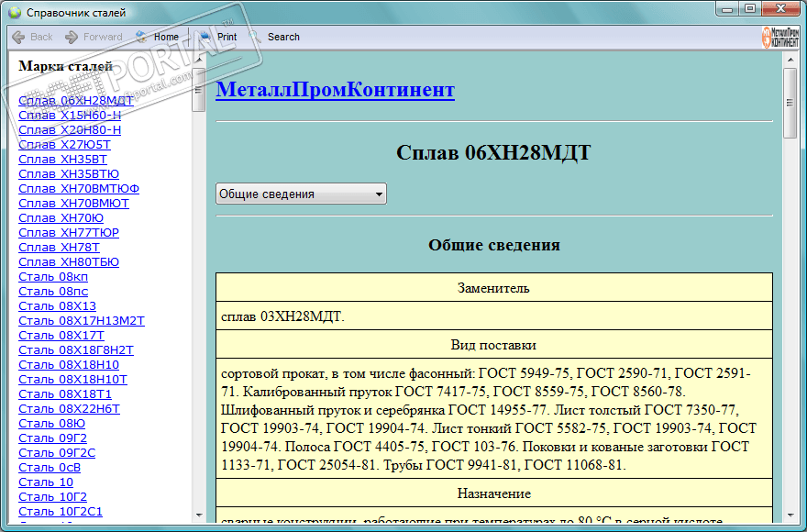Click the application globe icon in title bar
The width and height of the screenshot is (807, 532).
(x=15, y=12)
